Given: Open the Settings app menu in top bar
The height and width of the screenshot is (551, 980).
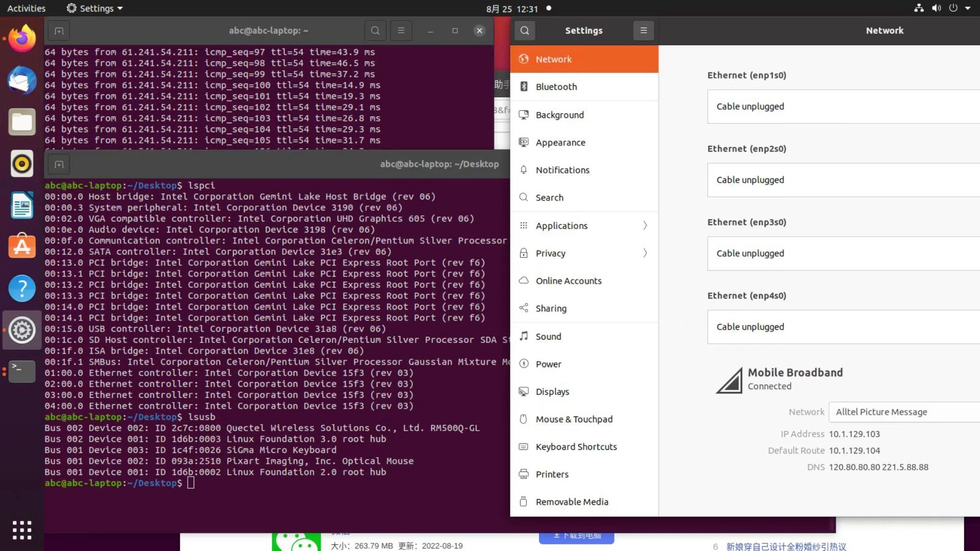Looking at the screenshot, I should point(95,8).
